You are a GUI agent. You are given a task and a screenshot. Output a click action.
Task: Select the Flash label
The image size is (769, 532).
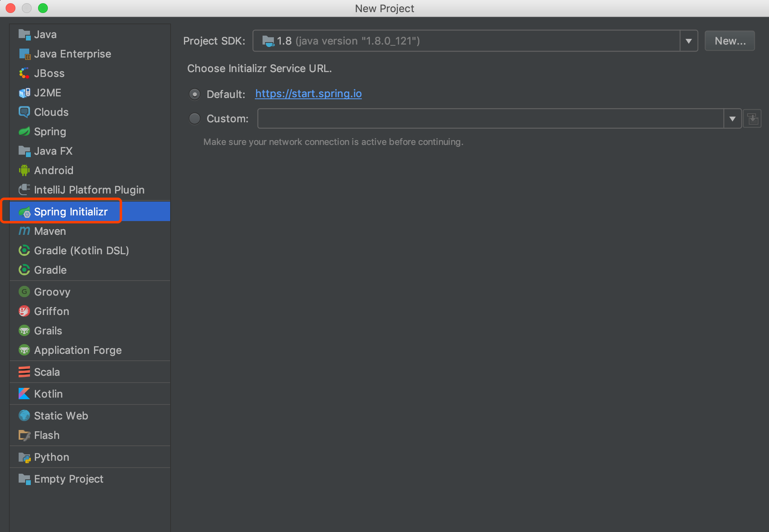pos(47,436)
